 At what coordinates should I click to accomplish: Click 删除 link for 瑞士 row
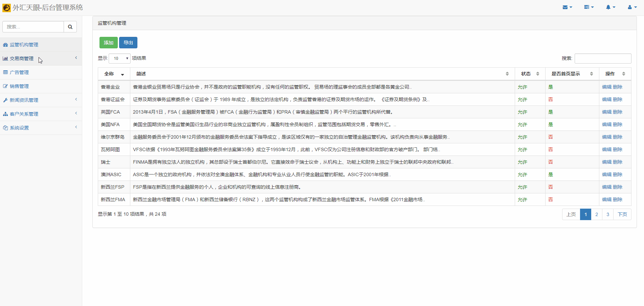618,162
